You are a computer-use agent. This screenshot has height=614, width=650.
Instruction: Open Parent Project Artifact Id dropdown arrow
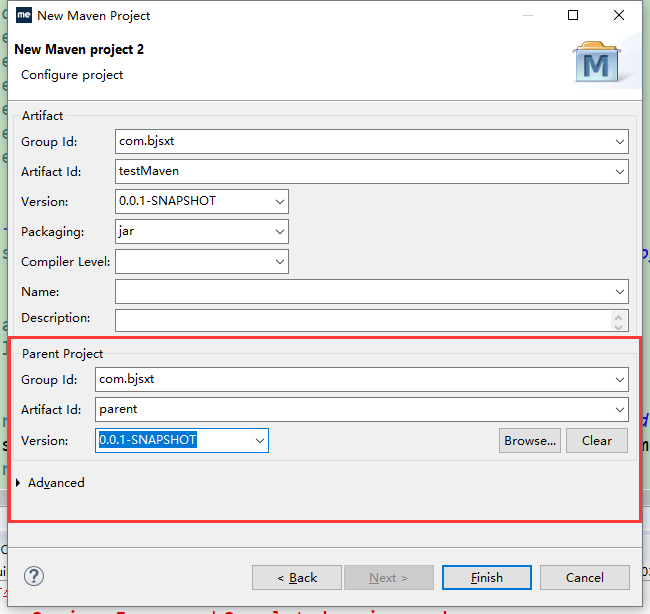pyautogui.click(x=619, y=410)
